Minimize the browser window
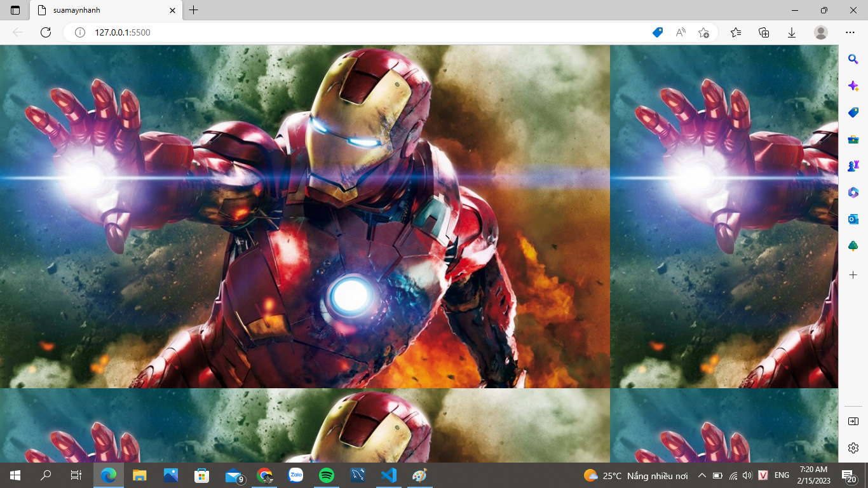The width and height of the screenshot is (868, 488). click(795, 10)
